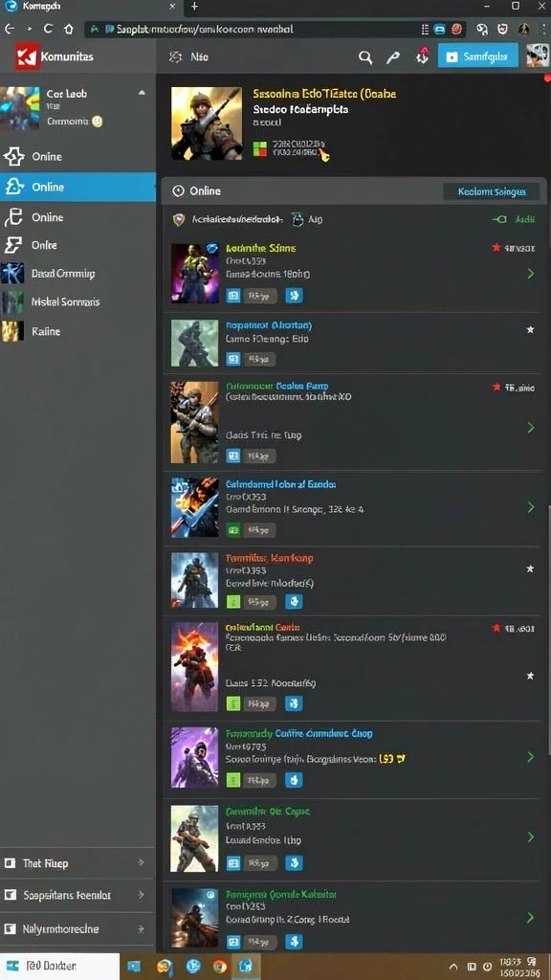
Task: Toggle the red star in the orange-background rifle soldier row
Action: coord(496,388)
